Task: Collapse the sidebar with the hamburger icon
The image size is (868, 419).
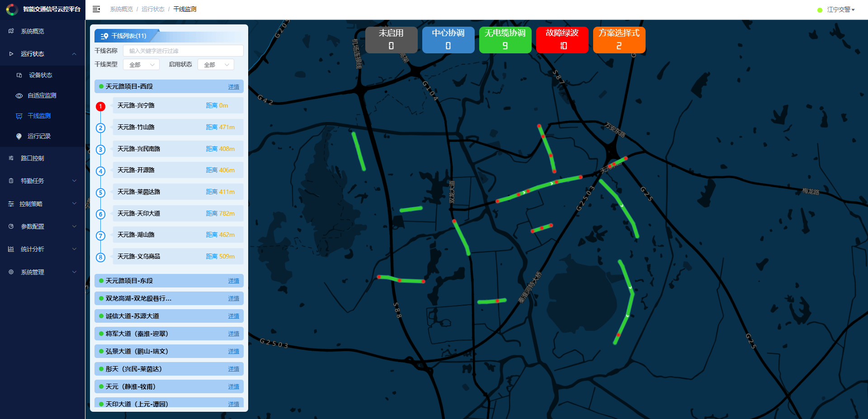Action: (96, 9)
